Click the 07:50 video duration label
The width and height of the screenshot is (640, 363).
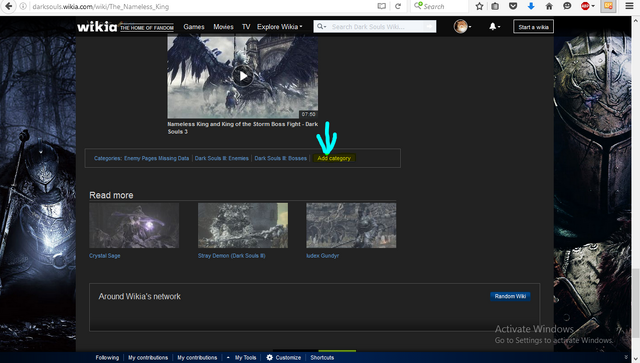click(x=309, y=114)
